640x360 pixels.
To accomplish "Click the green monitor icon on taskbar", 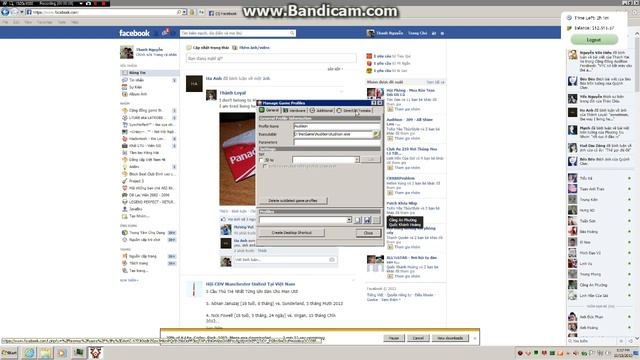I will (x=79, y=353).
